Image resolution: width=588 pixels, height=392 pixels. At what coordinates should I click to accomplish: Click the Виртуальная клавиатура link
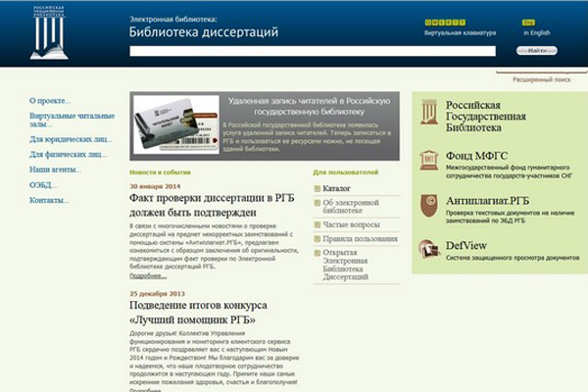tap(461, 33)
